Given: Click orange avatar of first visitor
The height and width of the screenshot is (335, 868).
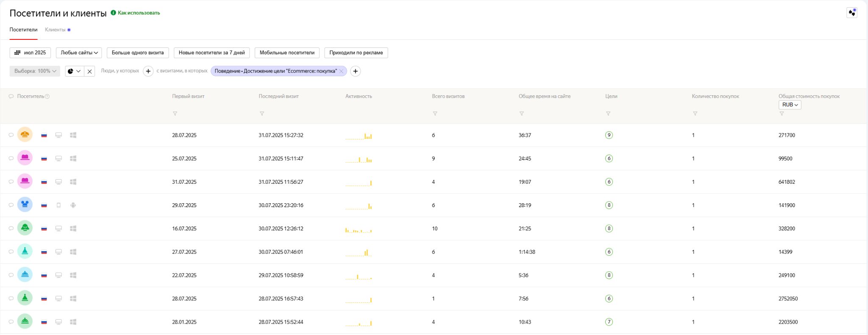Looking at the screenshot, I should [25, 135].
